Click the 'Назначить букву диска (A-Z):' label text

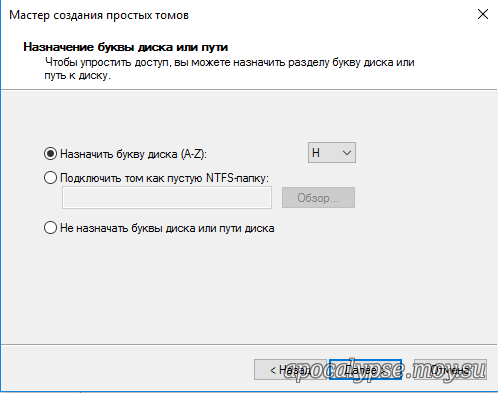[x=133, y=154]
